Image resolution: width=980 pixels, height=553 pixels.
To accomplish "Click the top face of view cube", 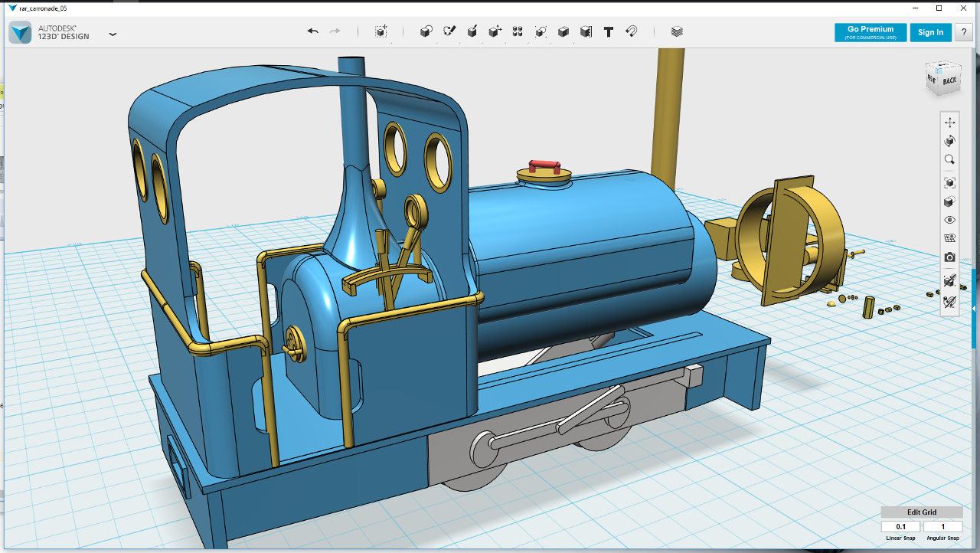I will pyautogui.click(x=945, y=66).
